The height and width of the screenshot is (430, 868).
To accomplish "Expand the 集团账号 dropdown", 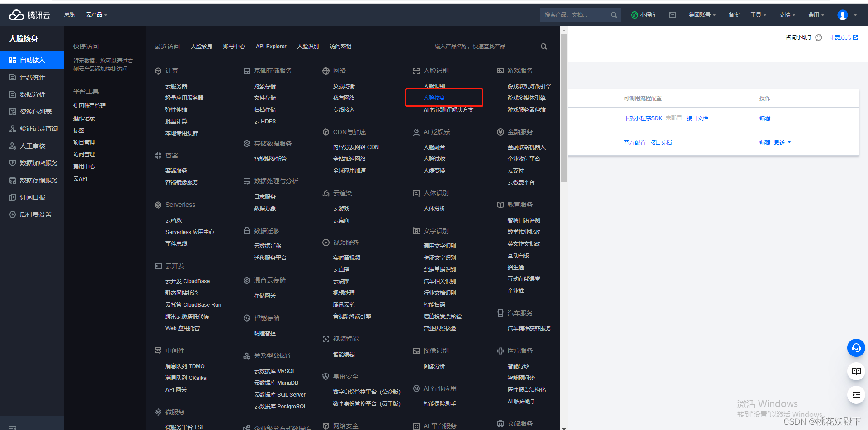I will coord(702,15).
